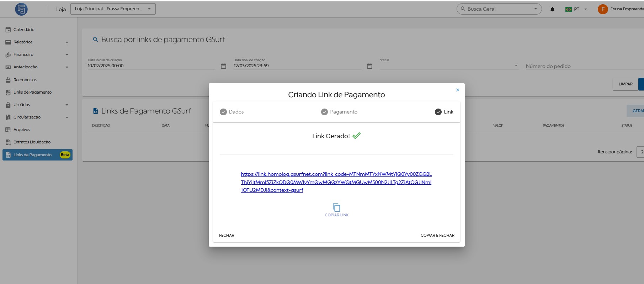Click the Frassa user avatar

click(x=602, y=9)
